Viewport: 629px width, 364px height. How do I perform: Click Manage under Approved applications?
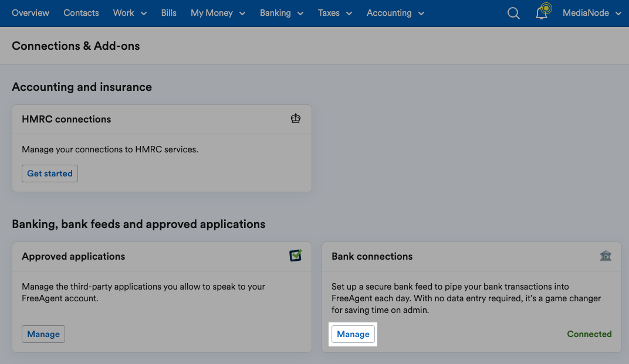pos(43,334)
